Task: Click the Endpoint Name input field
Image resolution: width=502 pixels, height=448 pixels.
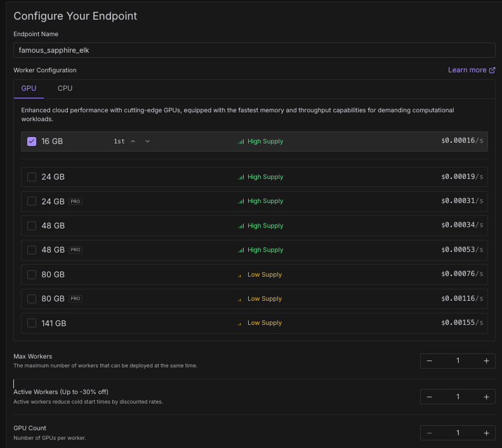Action: click(254, 50)
